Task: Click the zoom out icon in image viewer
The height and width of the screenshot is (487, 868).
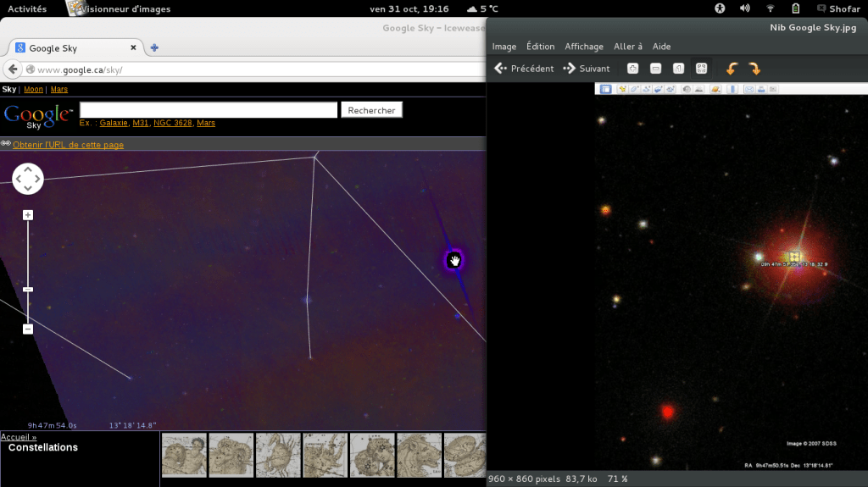Action: tap(655, 69)
